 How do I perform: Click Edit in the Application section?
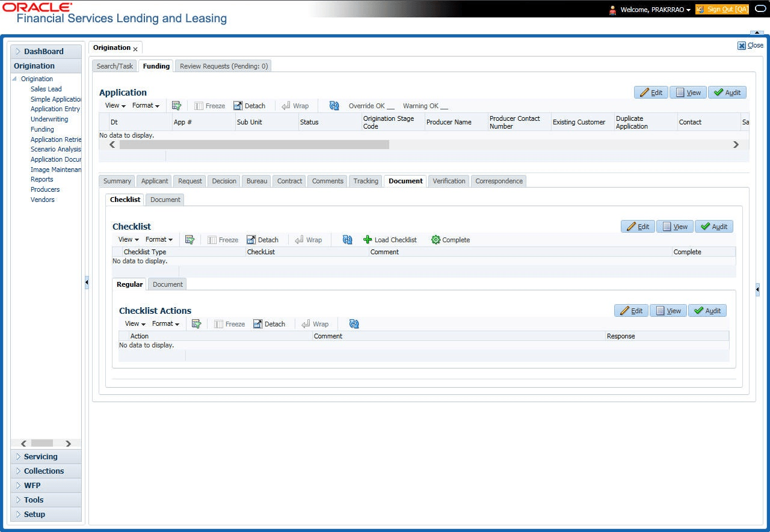(x=651, y=93)
